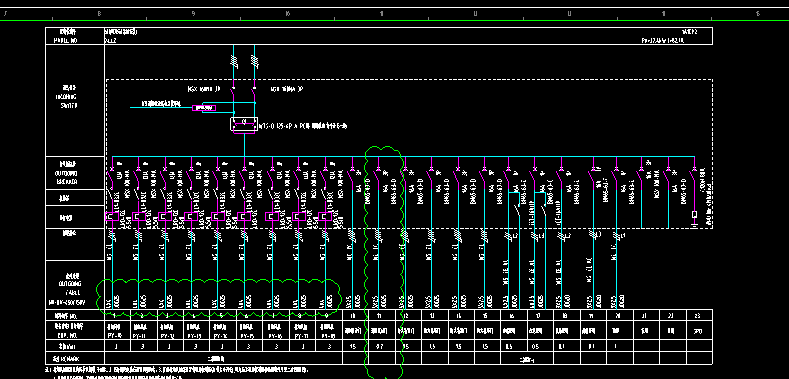Image resolution: width=789 pixels, height=379 pixels.
Task: Click the magenta module left of incoming lines
Action: point(204,108)
